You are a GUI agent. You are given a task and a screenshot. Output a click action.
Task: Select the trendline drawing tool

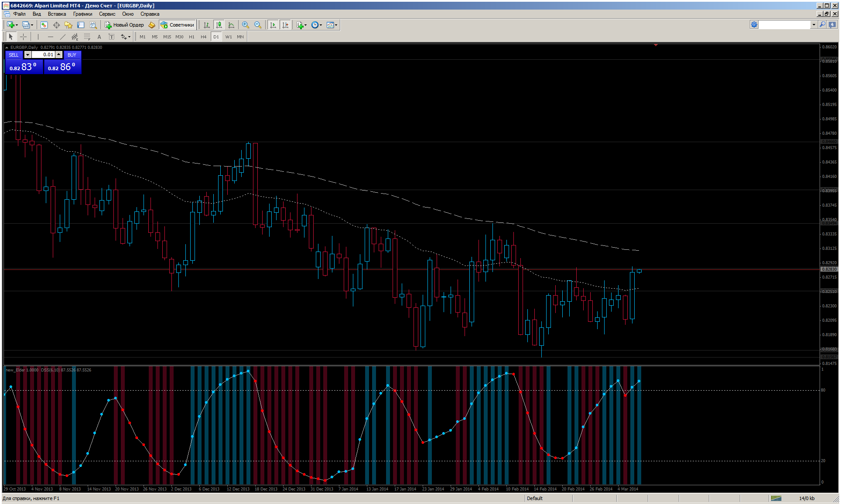(62, 37)
